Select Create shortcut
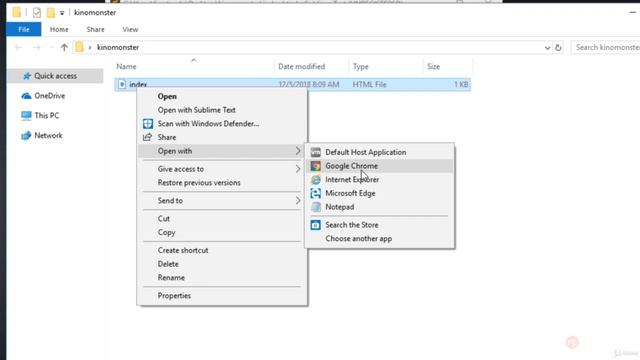The height and width of the screenshot is (360, 640). [222, 250]
